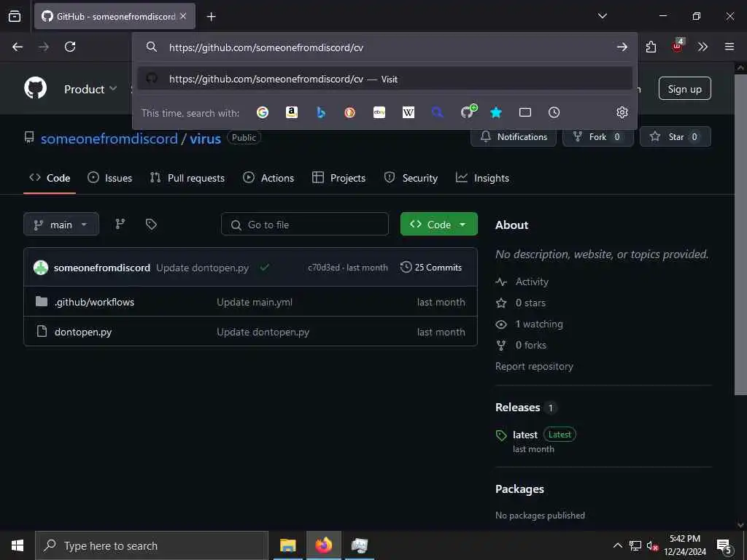The width and height of the screenshot is (747, 560).
Task: List all tabs with the dropdown arrow
Action: [x=602, y=16]
